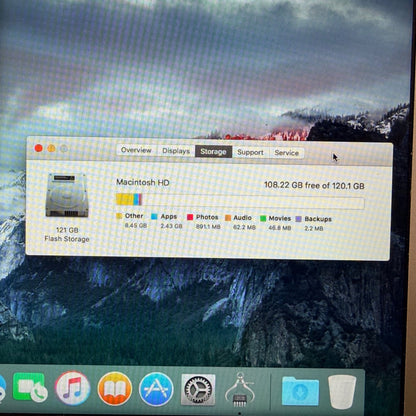Switch to the Displays tab
Screen dimensions: 416x416
176,151
